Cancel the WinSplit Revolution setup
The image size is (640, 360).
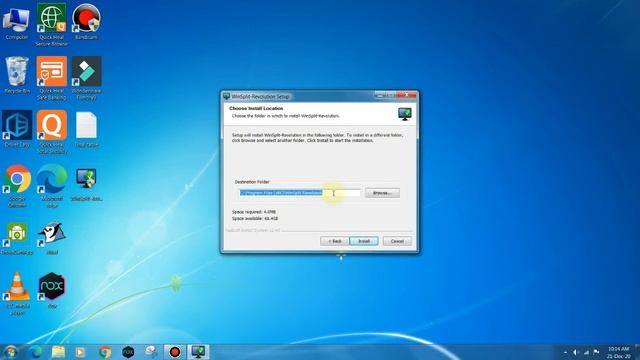point(397,241)
